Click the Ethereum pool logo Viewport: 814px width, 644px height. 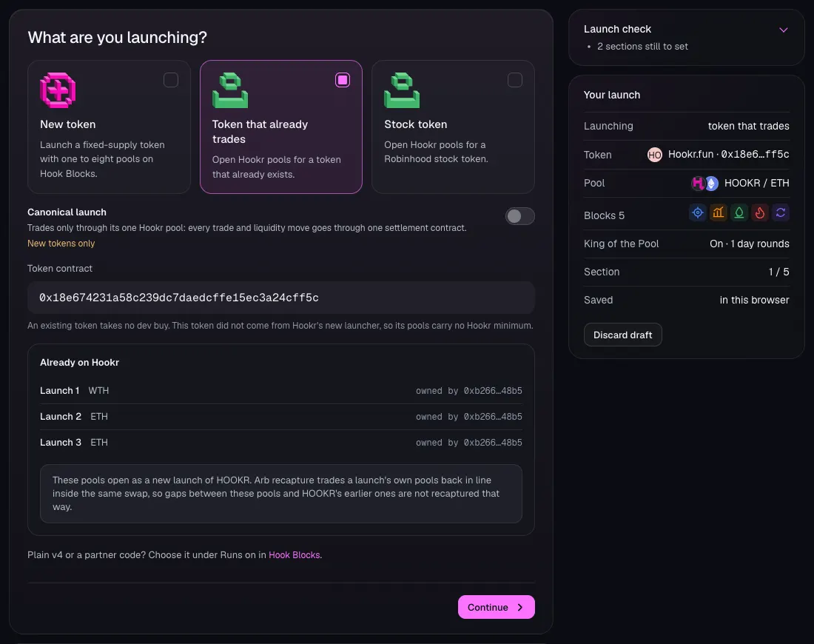click(x=712, y=184)
